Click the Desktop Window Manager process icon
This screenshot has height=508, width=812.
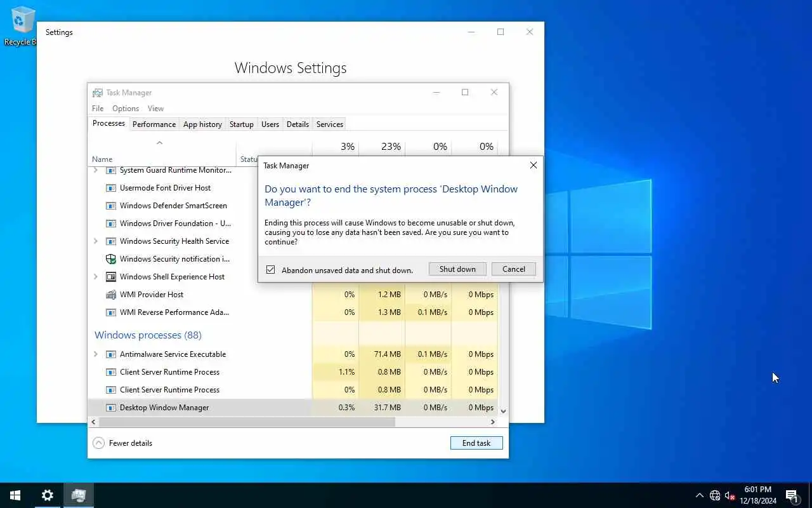(111, 408)
